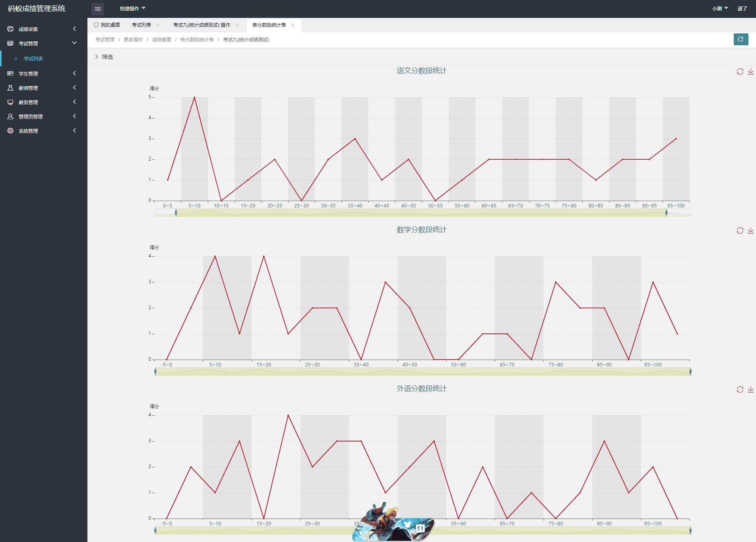This screenshot has height=542, width=756.
Task: Click the 5~10 peak point in 语文 chart
Action: click(x=194, y=97)
